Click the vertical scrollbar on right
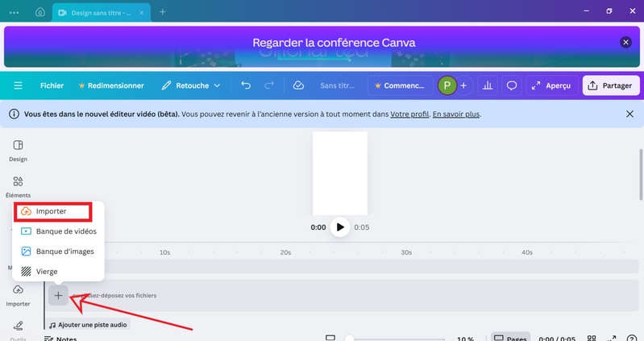Screen dimensions: 644x341 click(x=640, y=175)
